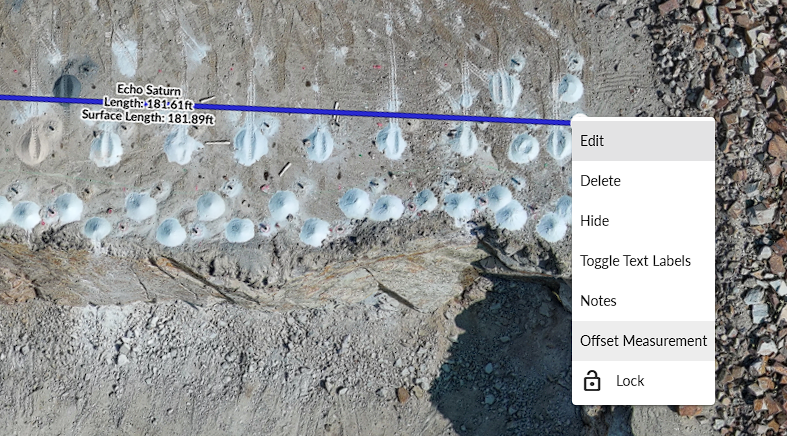Image resolution: width=787 pixels, height=436 pixels.
Task: Choose Delete from the measurement menu
Action: [x=643, y=181]
